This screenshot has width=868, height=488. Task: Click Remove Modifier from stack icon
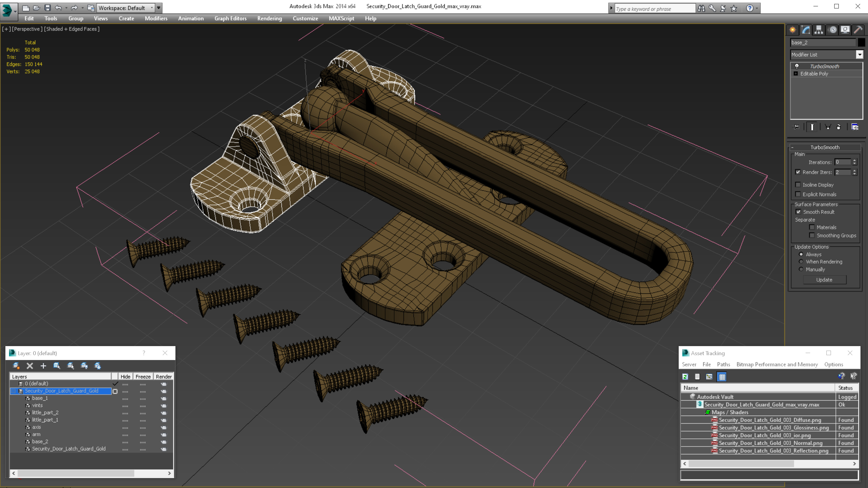coord(839,127)
